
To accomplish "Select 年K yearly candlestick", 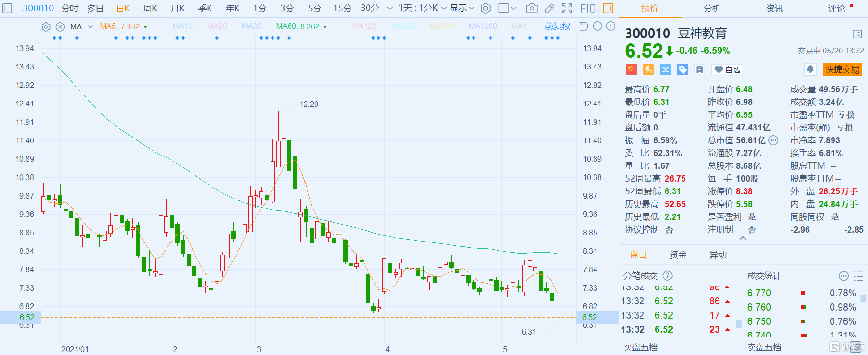I will coord(232,8).
